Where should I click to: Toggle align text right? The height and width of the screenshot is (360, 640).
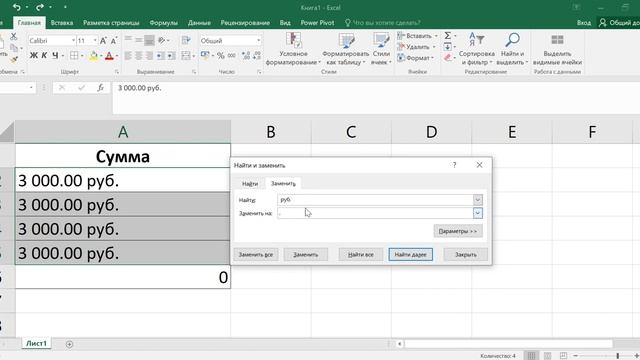pyautogui.click(x=149, y=56)
